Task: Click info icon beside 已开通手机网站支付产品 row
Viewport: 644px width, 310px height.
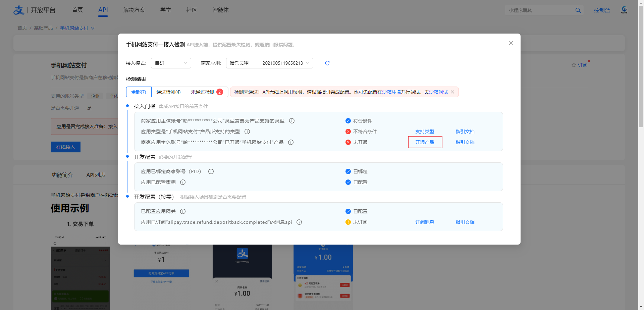Action: click(x=291, y=142)
